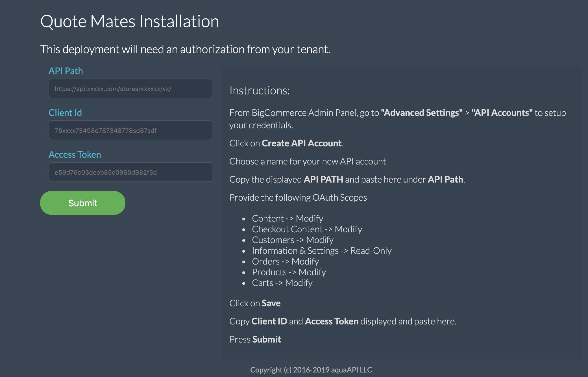Click the Instructions heading
This screenshot has height=377, width=588.
click(259, 91)
